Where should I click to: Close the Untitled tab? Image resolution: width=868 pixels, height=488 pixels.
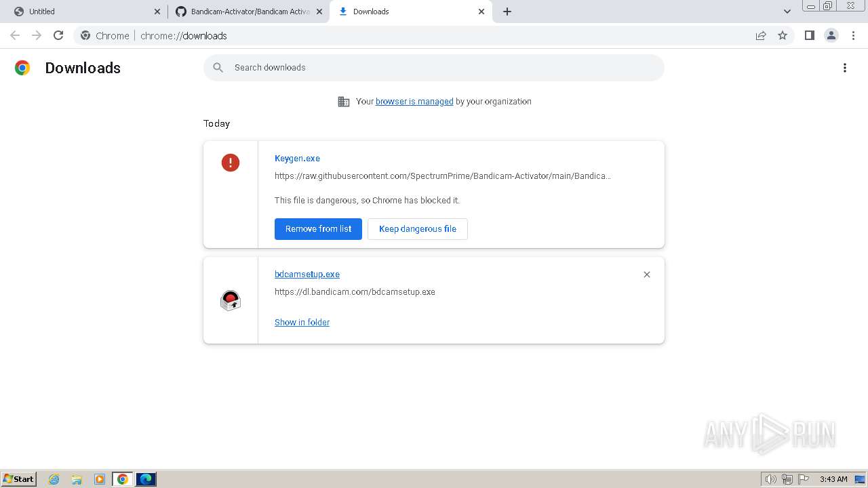pyautogui.click(x=157, y=12)
